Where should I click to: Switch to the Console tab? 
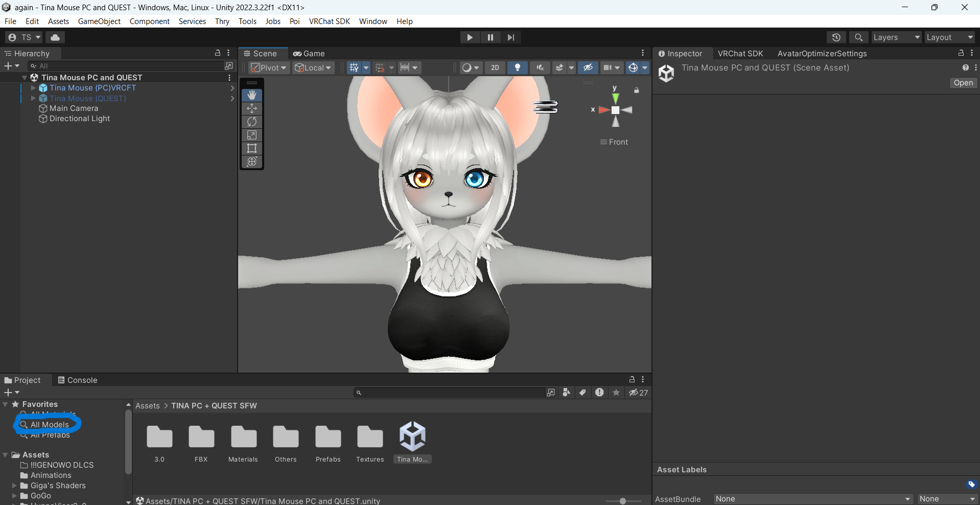78,380
